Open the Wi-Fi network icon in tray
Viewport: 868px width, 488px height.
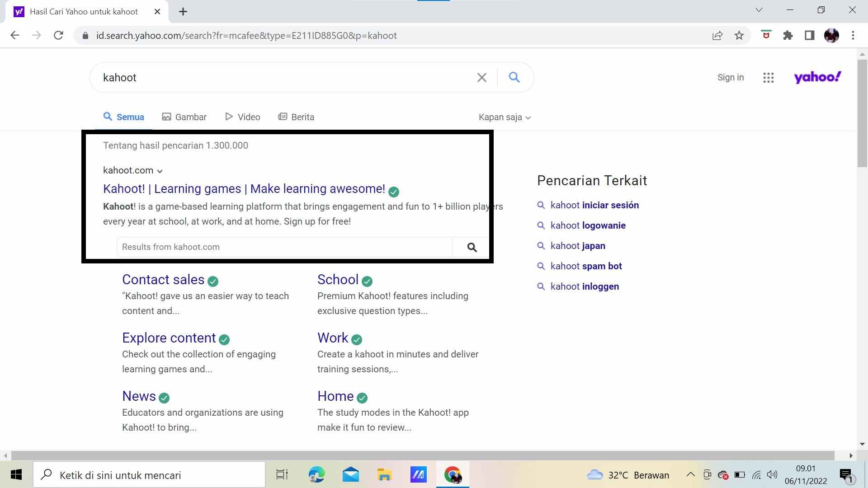(x=756, y=475)
